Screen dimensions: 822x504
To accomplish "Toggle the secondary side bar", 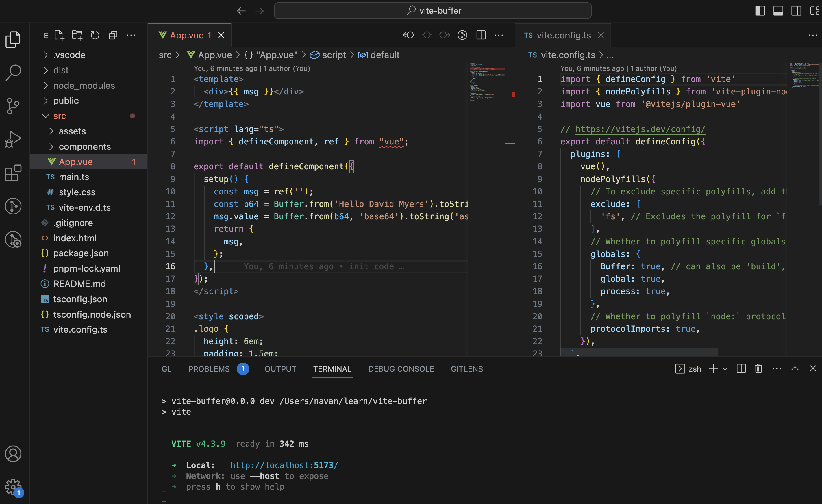I will pyautogui.click(x=796, y=10).
